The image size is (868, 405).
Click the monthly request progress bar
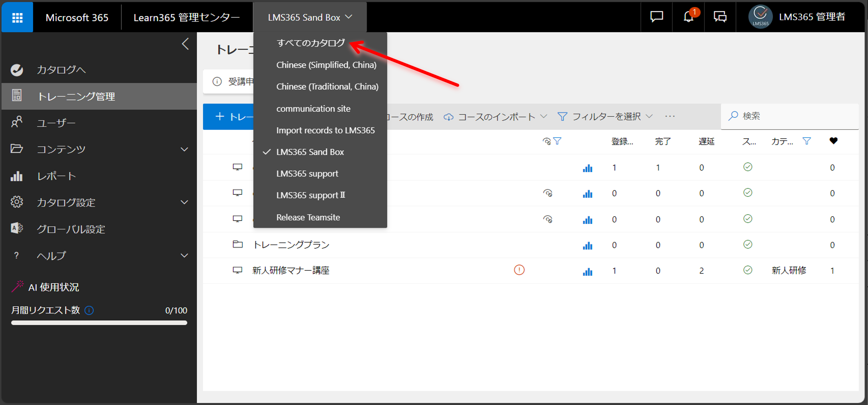[x=99, y=323]
